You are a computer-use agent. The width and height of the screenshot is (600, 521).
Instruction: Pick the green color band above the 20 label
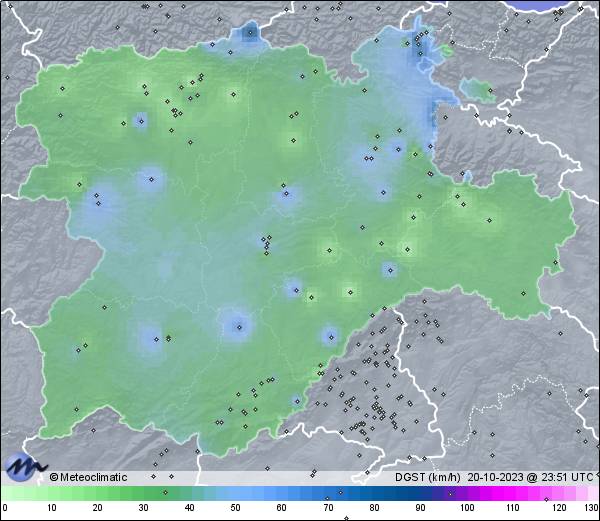tap(98, 493)
